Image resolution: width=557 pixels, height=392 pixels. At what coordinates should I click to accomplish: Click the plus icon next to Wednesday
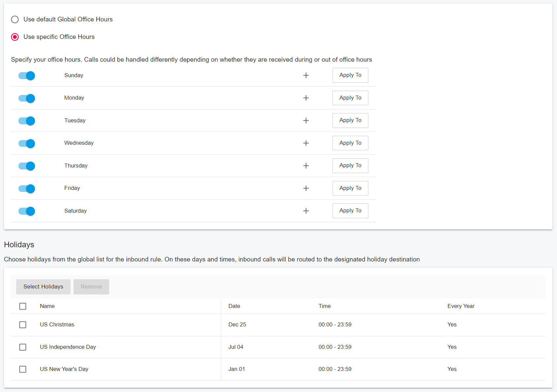[x=306, y=143]
